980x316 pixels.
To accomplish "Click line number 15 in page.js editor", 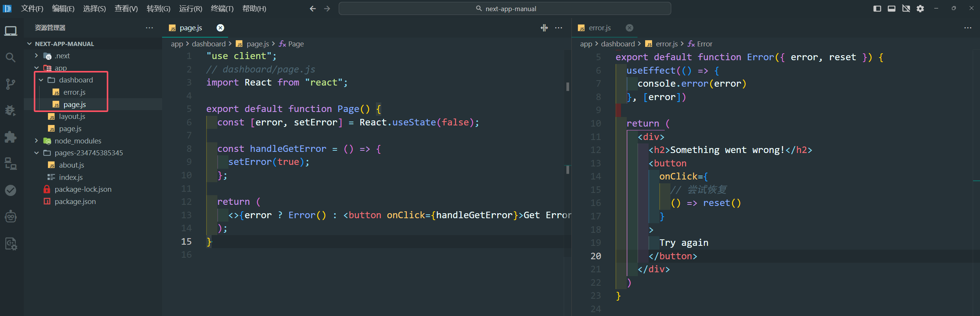I will point(186,241).
